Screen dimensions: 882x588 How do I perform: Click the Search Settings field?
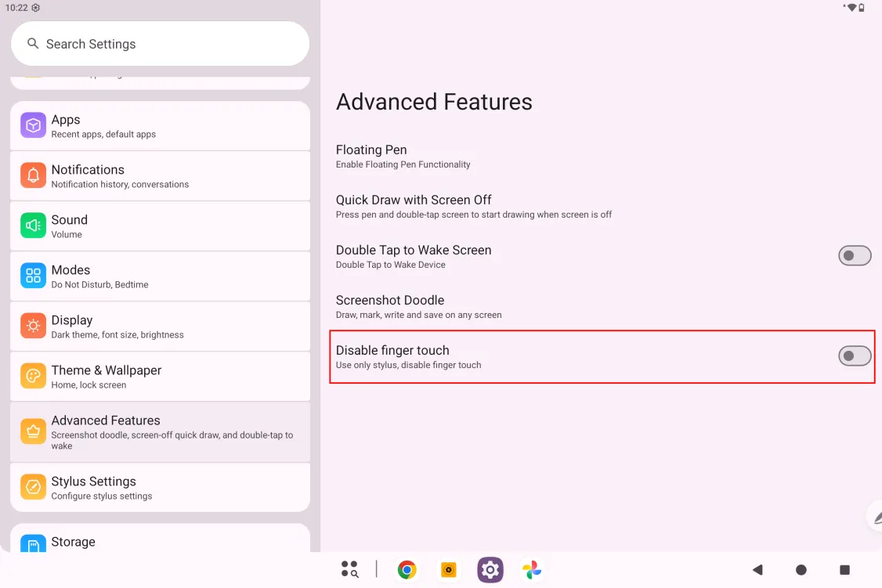coord(161,44)
